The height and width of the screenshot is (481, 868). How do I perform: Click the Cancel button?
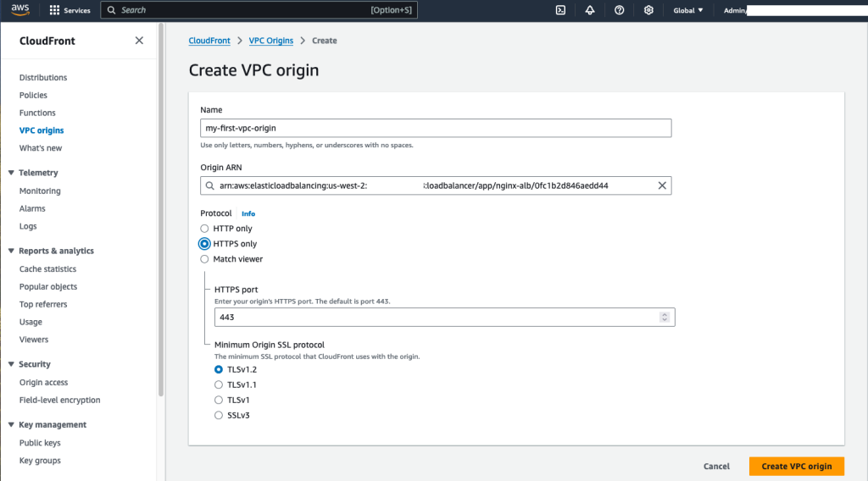(x=716, y=466)
